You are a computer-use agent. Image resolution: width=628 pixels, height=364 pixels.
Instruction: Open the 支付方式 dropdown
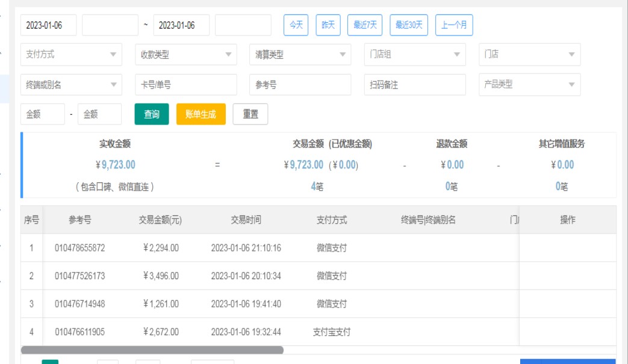[x=71, y=54]
